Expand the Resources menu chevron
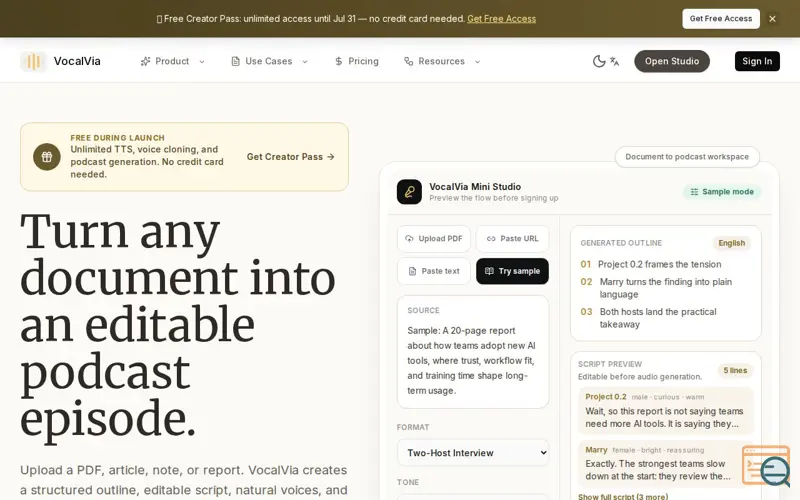 pyautogui.click(x=478, y=62)
